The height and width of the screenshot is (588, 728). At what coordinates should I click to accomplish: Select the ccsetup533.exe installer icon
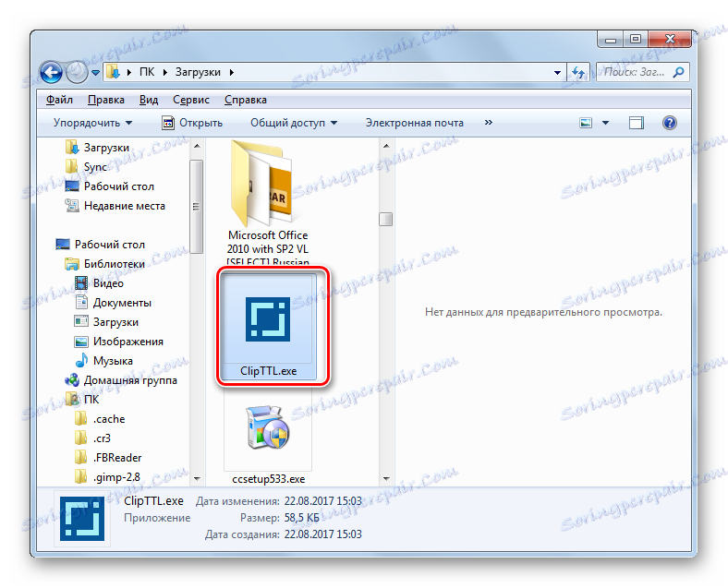click(x=267, y=427)
